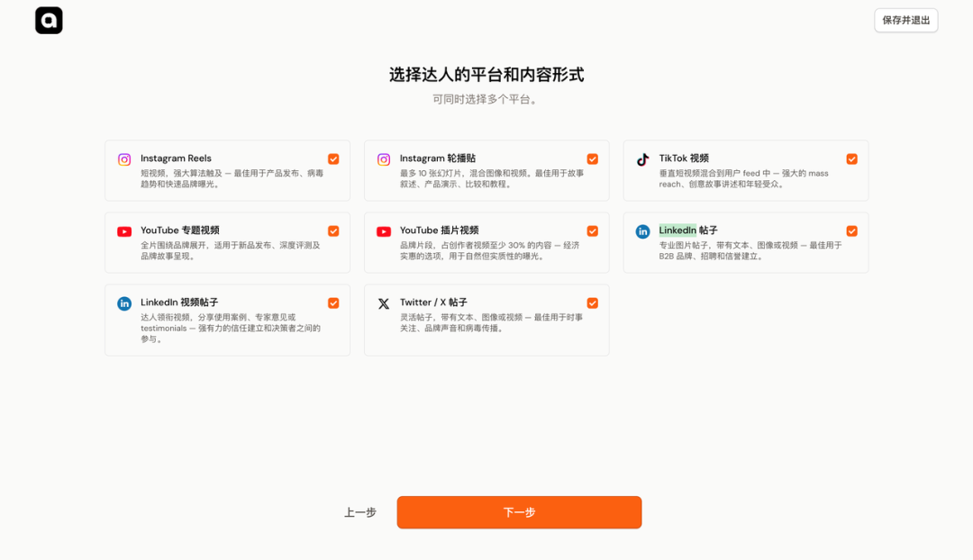This screenshot has width=973, height=560.
Task: Click the LinkedIn 帖子 description about B2B 品牌
Action: (x=750, y=250)
